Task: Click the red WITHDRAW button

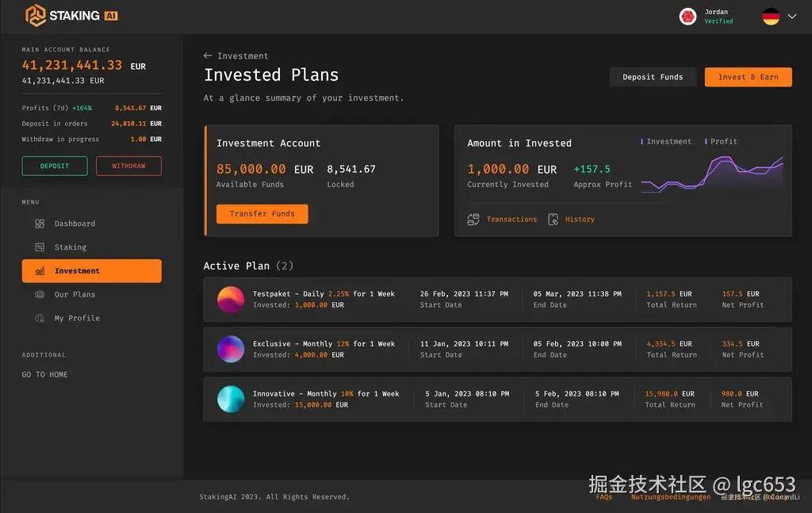Action: [x=128, y=166]
